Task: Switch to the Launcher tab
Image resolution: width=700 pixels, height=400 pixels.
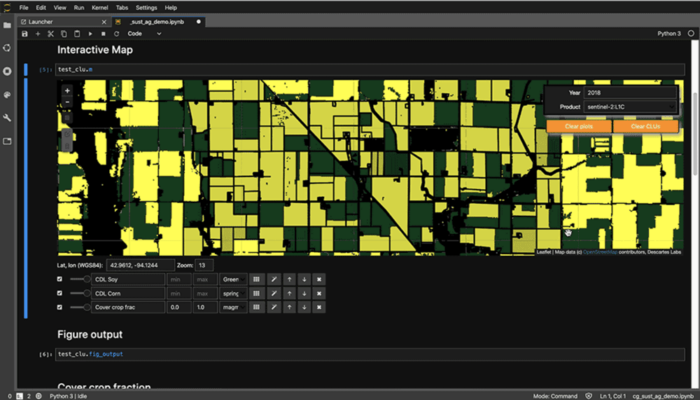Action: point(64,22)
